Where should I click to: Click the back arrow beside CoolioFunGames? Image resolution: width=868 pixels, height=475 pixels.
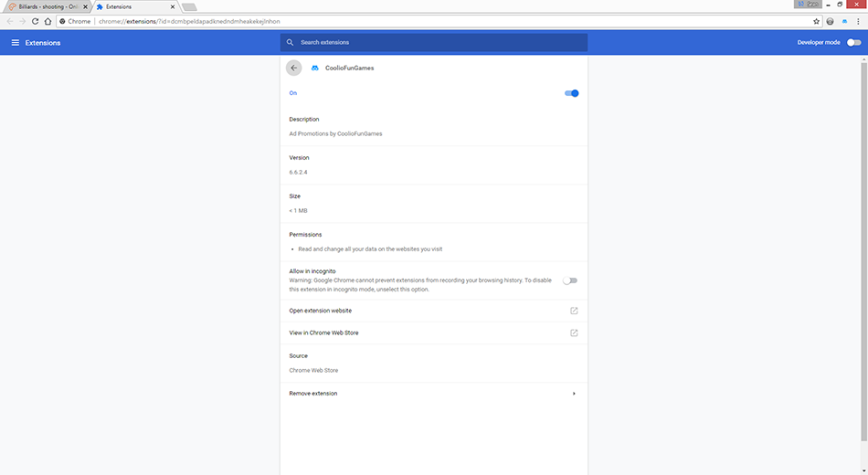click(293, 68)
